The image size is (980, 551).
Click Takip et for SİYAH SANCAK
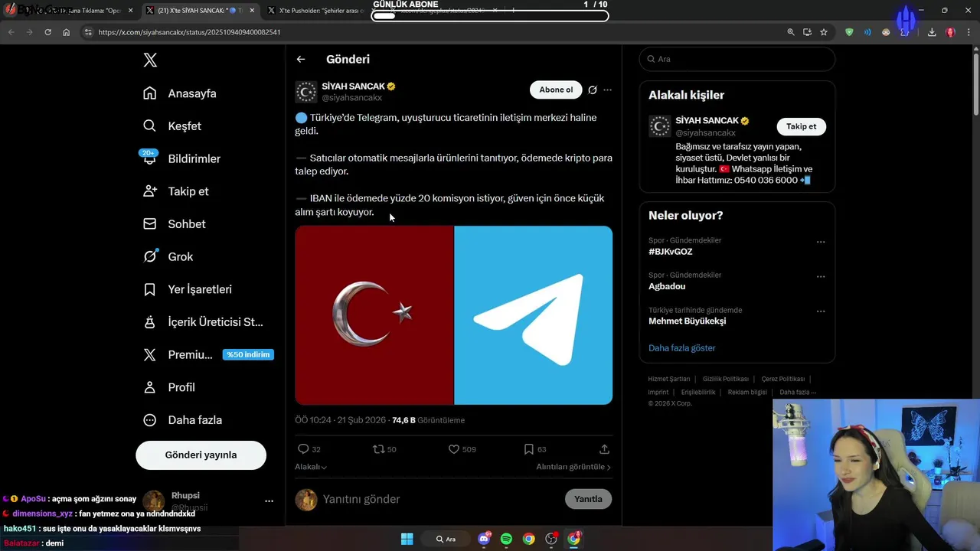coord(801,126)
